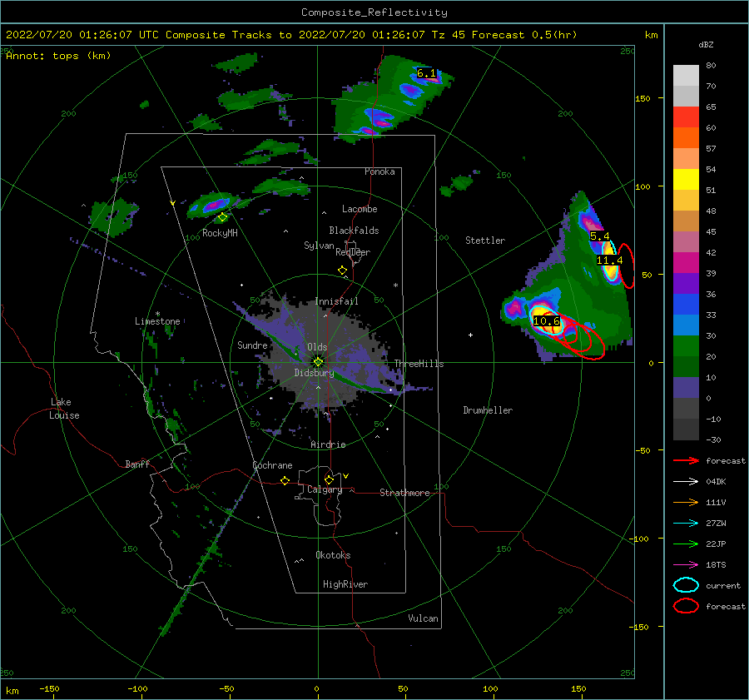
Task: Click the date and forecast header text
Action: [291, 35]
